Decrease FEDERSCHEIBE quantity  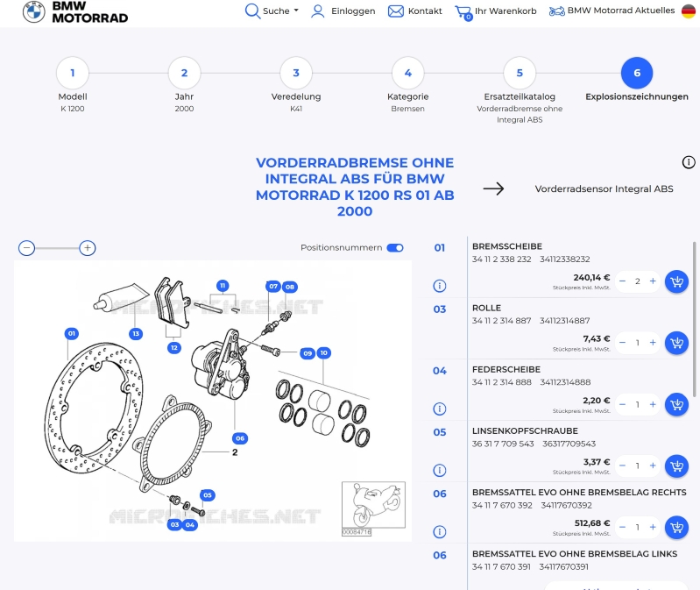(622, 404)
